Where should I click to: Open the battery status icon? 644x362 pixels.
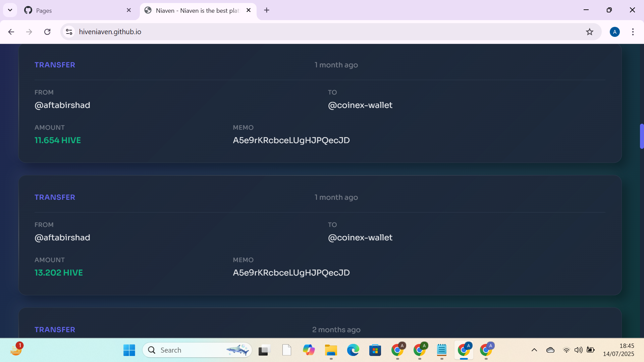(591, 350)
